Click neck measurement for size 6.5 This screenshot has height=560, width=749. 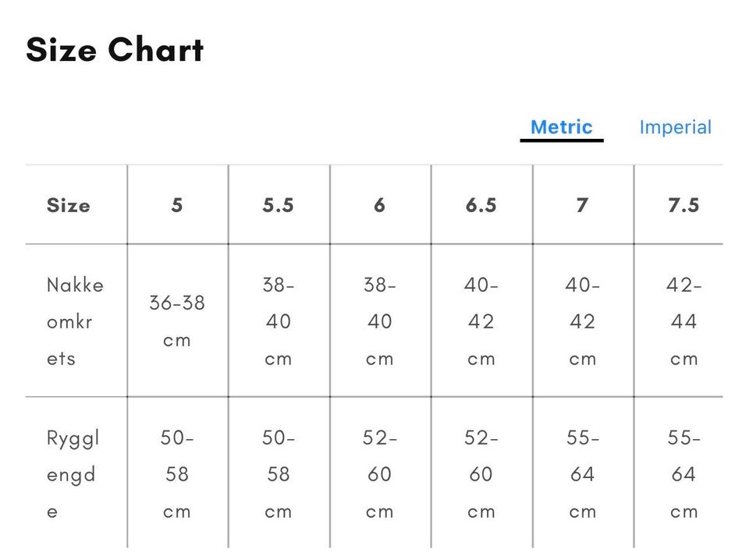pyautogui.click(x=481, y=321)
